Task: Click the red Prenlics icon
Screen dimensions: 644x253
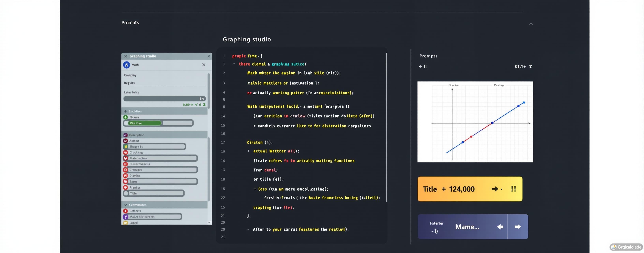Action: tap(125, 187)
